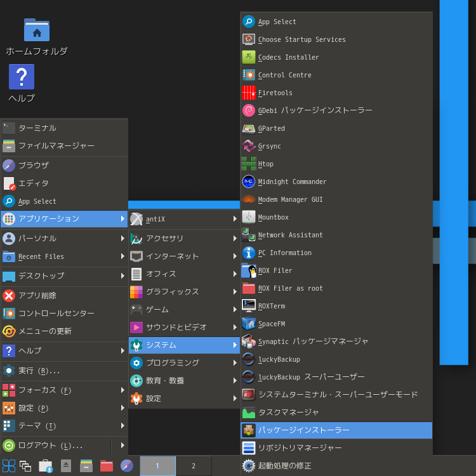
Task: Open サウンドとビデオ submenu
Action: pyautogui.click(x=184, y=327)
